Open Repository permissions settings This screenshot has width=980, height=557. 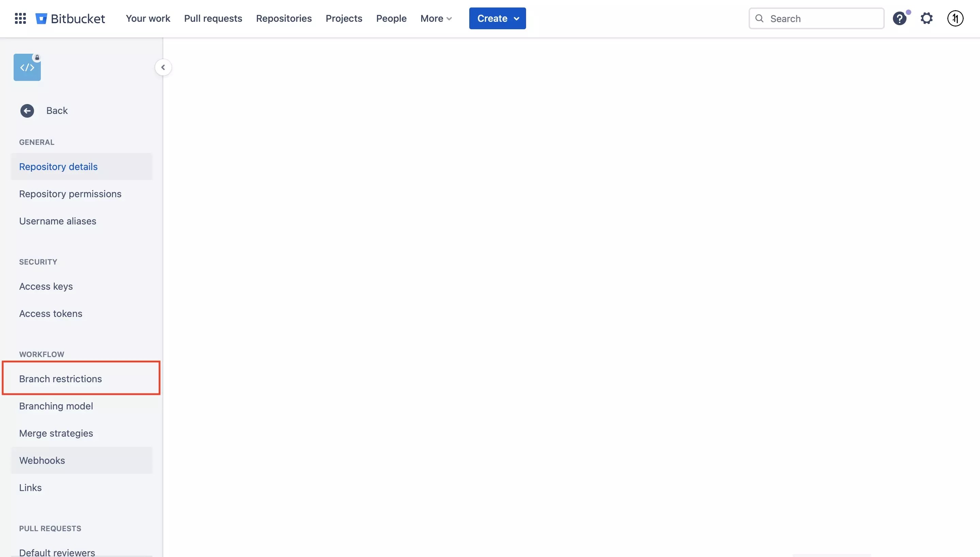click(x=70, y=194)
